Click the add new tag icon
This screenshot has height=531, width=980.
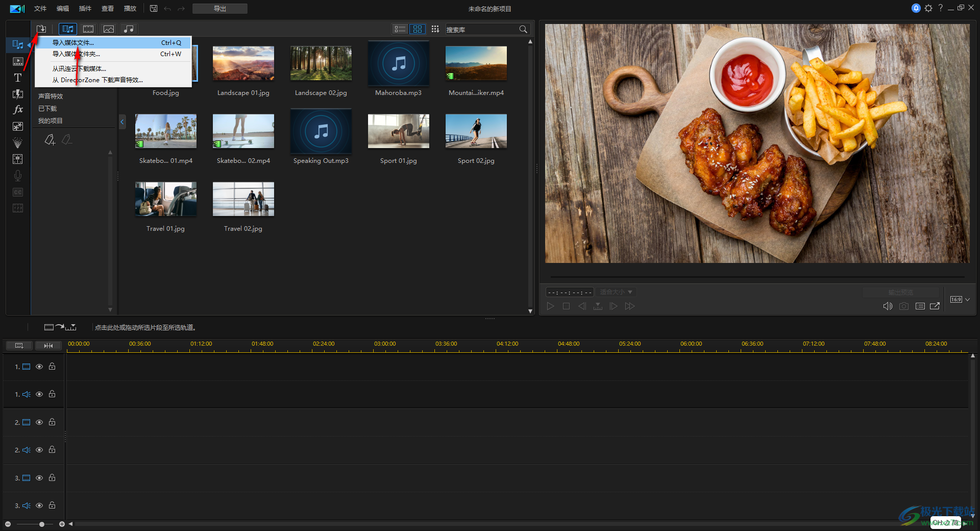click(x=50, y=139)
